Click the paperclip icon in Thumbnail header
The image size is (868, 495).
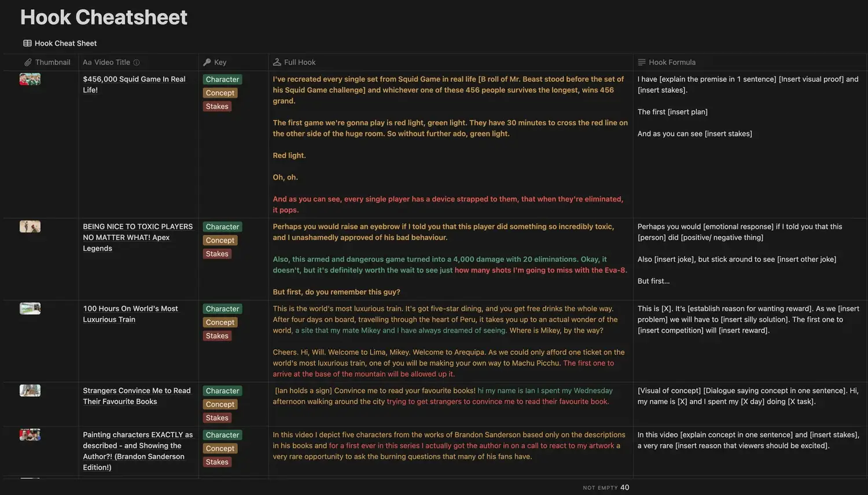pyautogui.click(x=28, y=63)
